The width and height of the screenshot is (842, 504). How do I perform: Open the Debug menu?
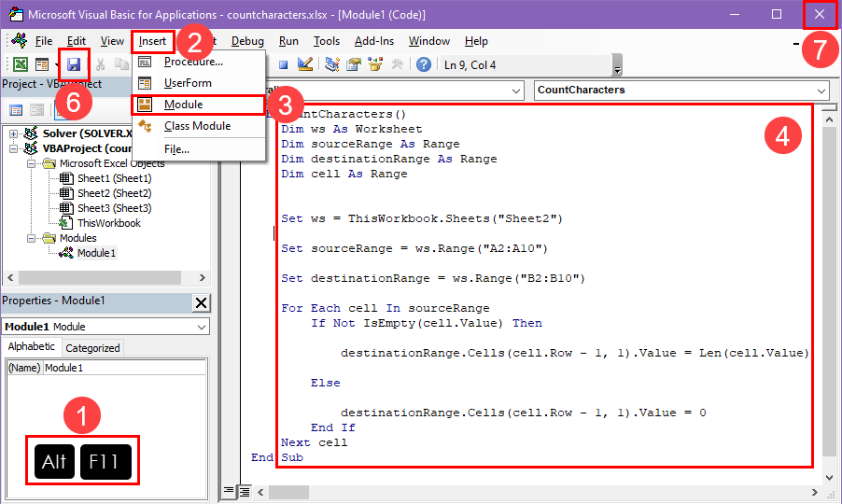[x=247, y=41]
